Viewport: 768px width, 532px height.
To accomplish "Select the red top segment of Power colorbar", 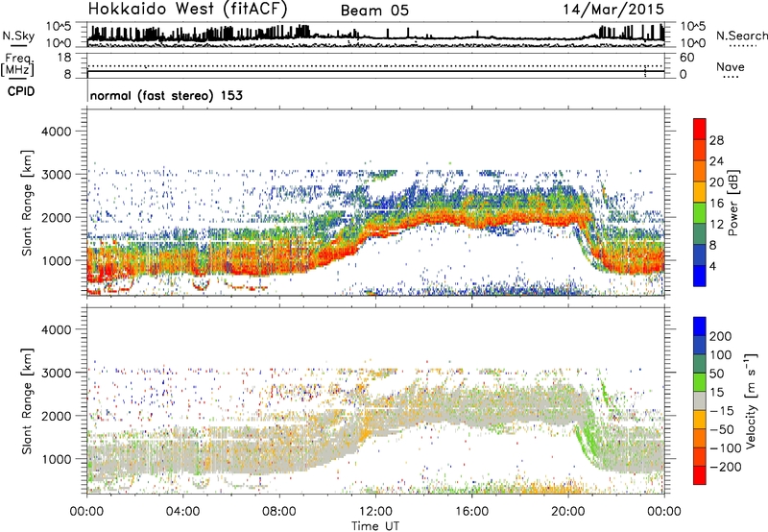I will pos(700,129).
